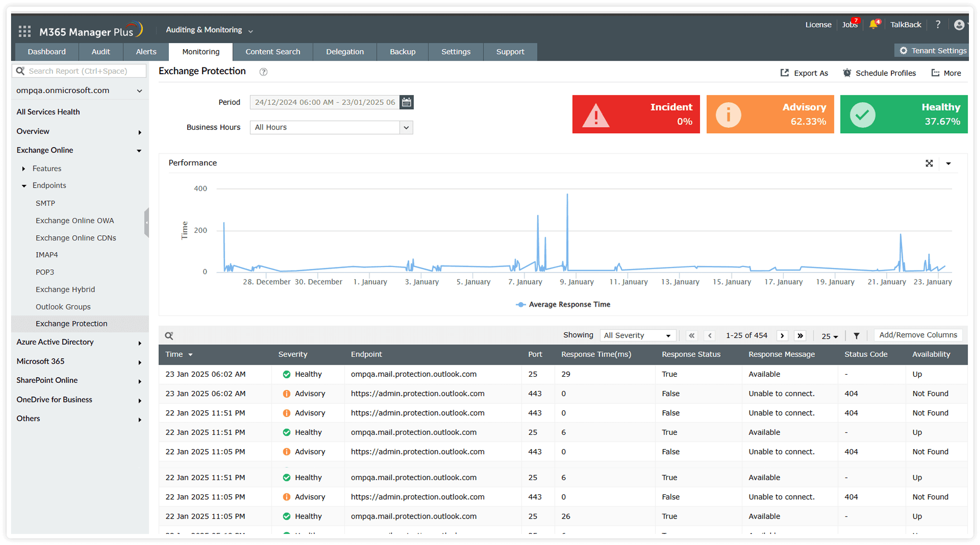Click the Export As icon
The width and height of the screenshot is (980, 545).
tap(786, 73)
